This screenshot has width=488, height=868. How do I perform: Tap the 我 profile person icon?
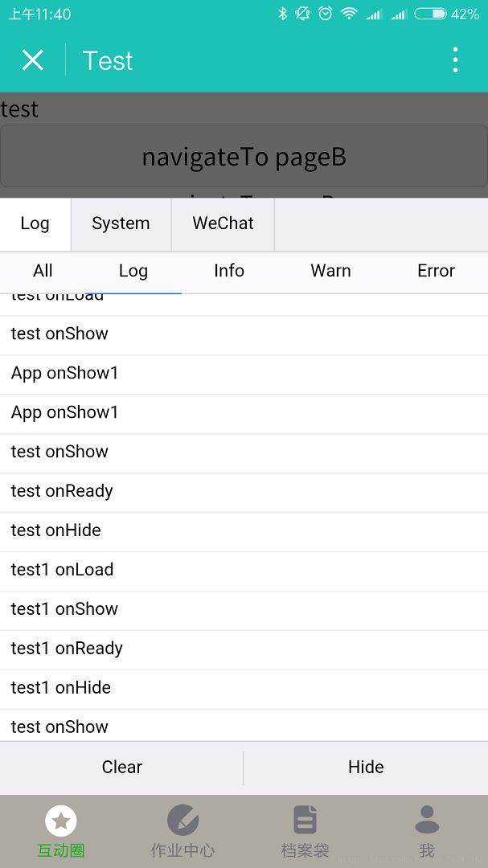427,820
